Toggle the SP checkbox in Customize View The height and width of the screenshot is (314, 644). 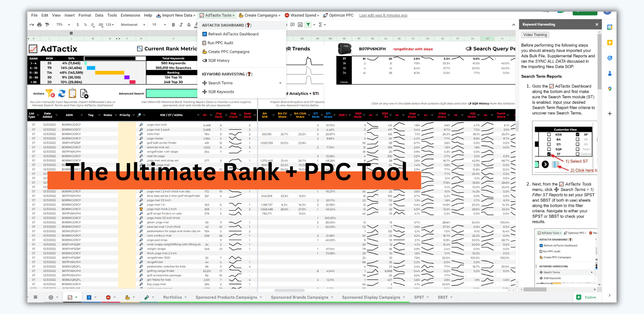click(x=578, y=135)
